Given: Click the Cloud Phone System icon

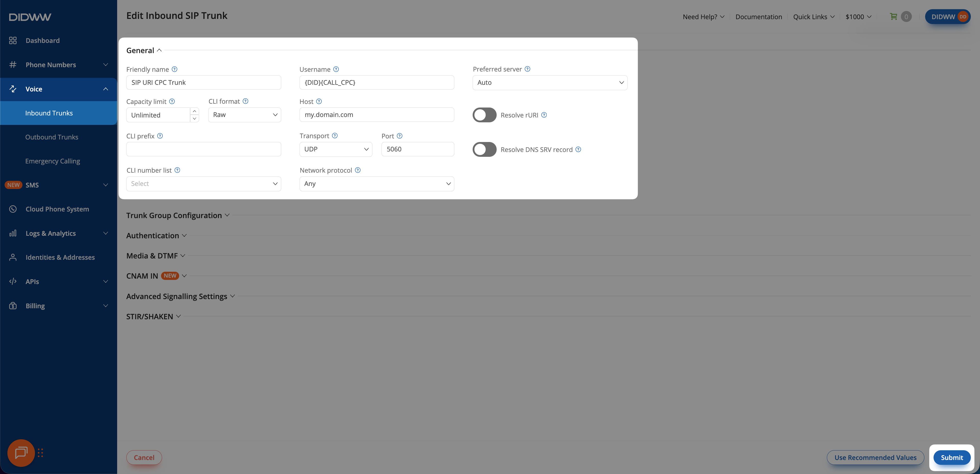Looking at the screenshot, I should [13, 209].
